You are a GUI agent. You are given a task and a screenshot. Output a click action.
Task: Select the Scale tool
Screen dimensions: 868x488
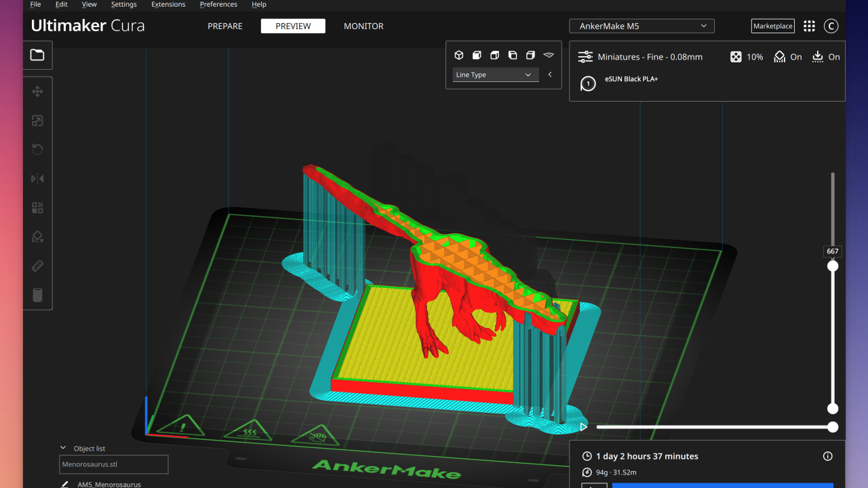[37, 121]
